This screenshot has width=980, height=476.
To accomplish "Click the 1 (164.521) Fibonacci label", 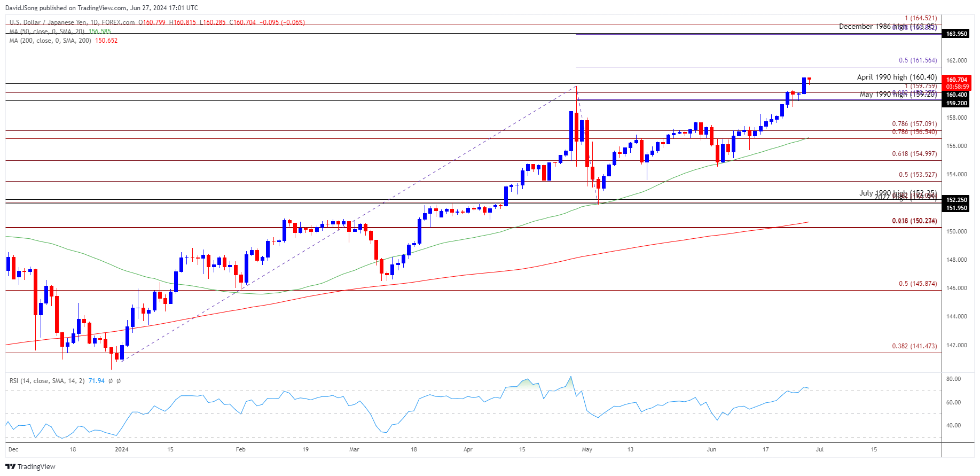I will click(x=921, y=19).
